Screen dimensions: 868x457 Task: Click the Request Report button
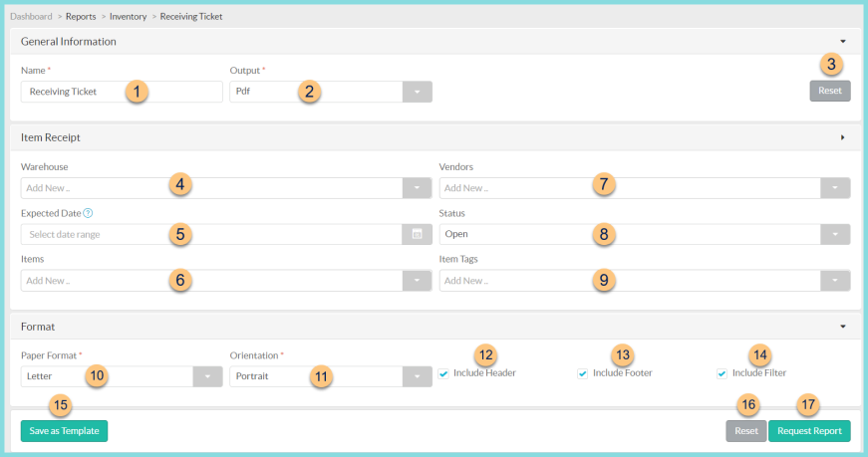809,431
